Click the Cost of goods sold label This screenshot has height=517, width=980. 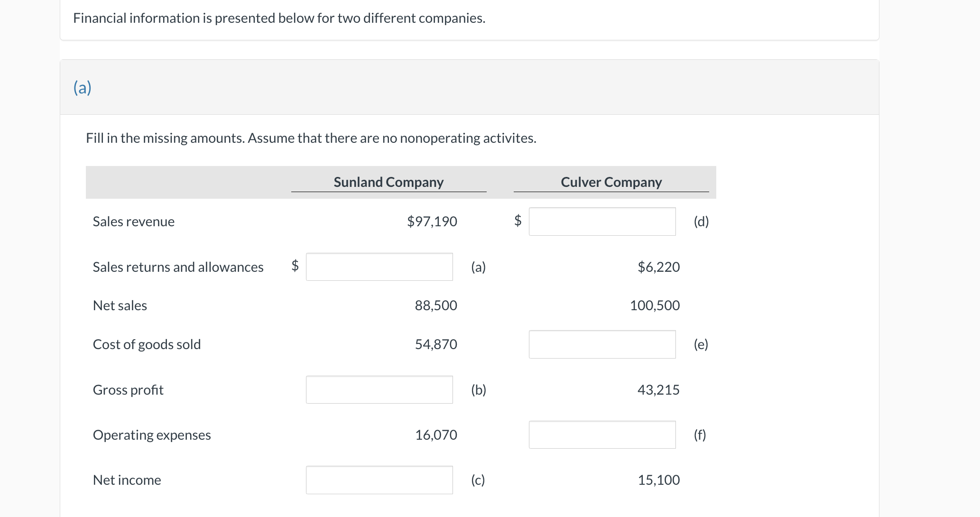[147, 344]
